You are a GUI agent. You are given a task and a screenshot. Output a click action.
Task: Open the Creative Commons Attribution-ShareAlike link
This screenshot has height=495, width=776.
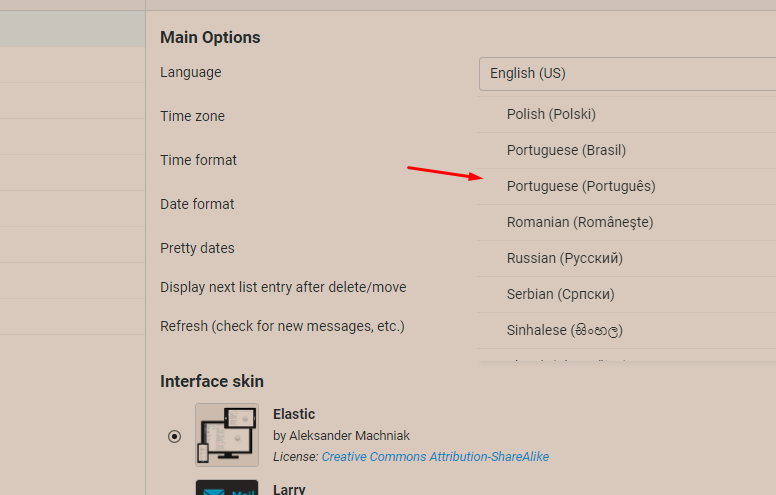point(435,457)
